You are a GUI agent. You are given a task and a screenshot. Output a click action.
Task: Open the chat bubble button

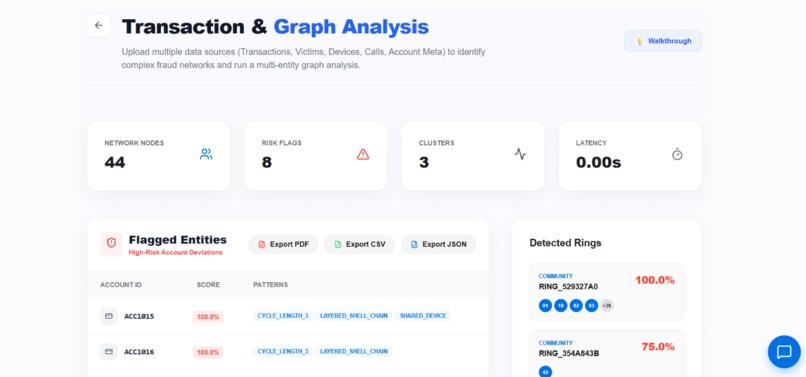784,352
